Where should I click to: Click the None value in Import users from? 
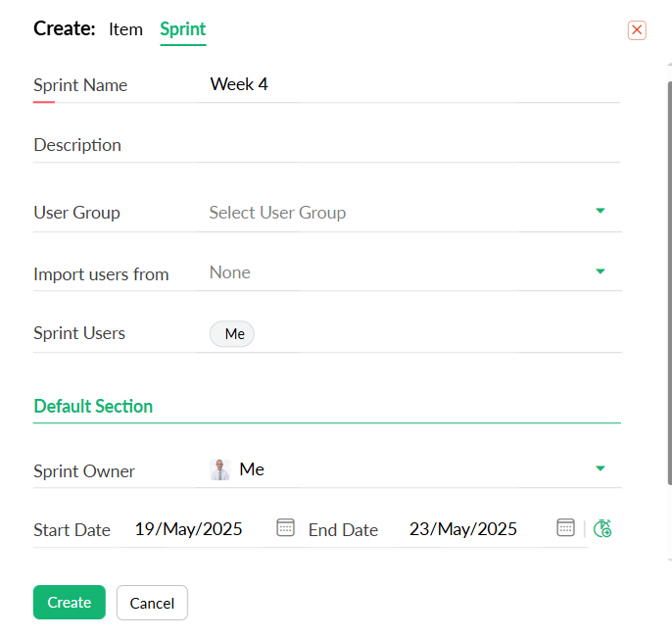pos(230,272)
